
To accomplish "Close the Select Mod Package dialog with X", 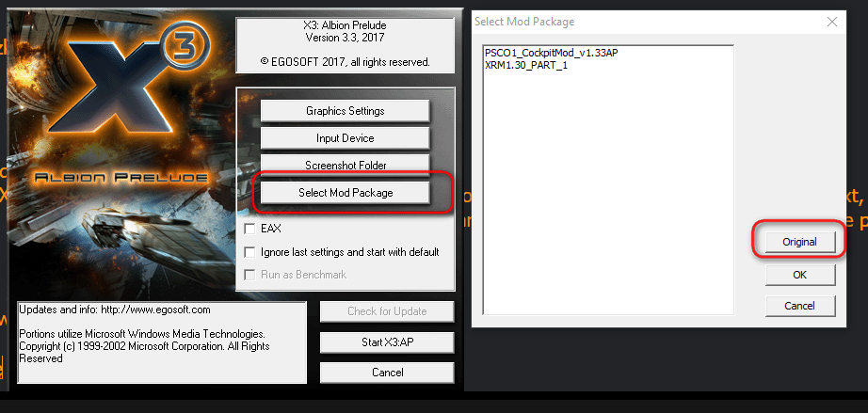I will (831, 22).
